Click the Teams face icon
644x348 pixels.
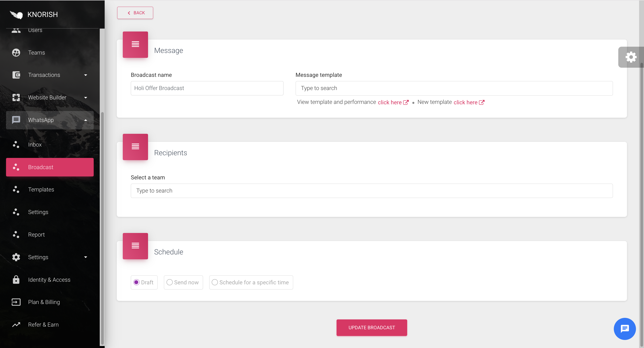16,53
